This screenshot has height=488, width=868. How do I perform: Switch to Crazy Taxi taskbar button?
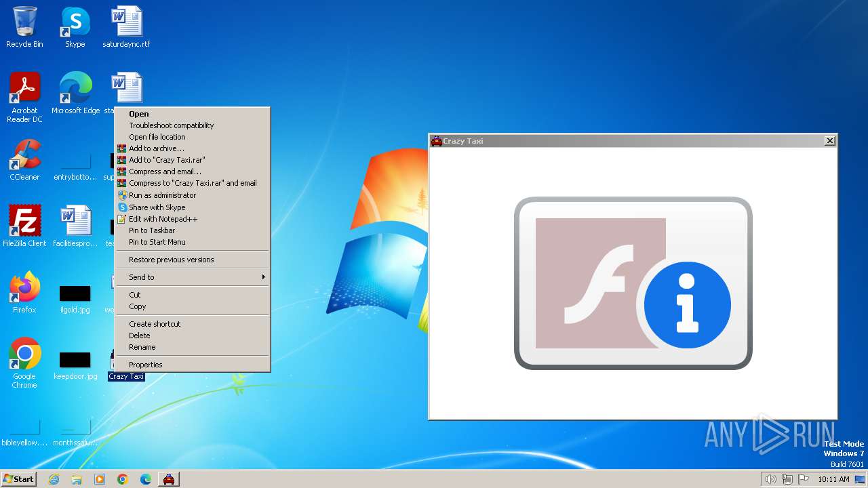tap(169, 479)
